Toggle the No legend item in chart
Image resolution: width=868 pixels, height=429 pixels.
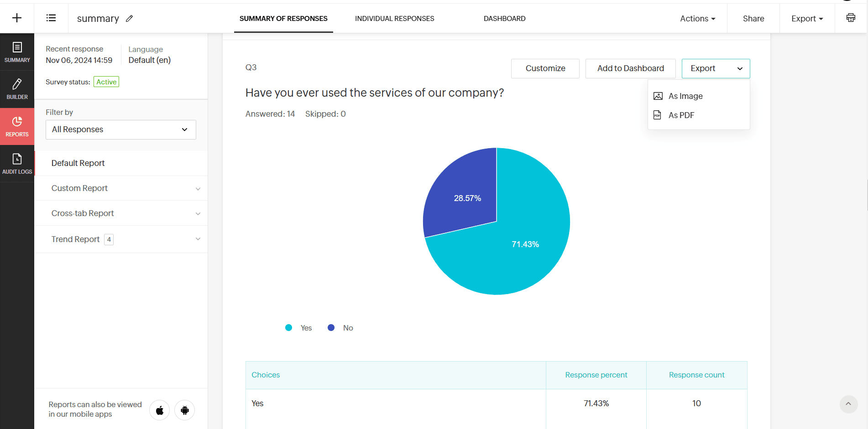pyautogui.click(x=341, y=328)
